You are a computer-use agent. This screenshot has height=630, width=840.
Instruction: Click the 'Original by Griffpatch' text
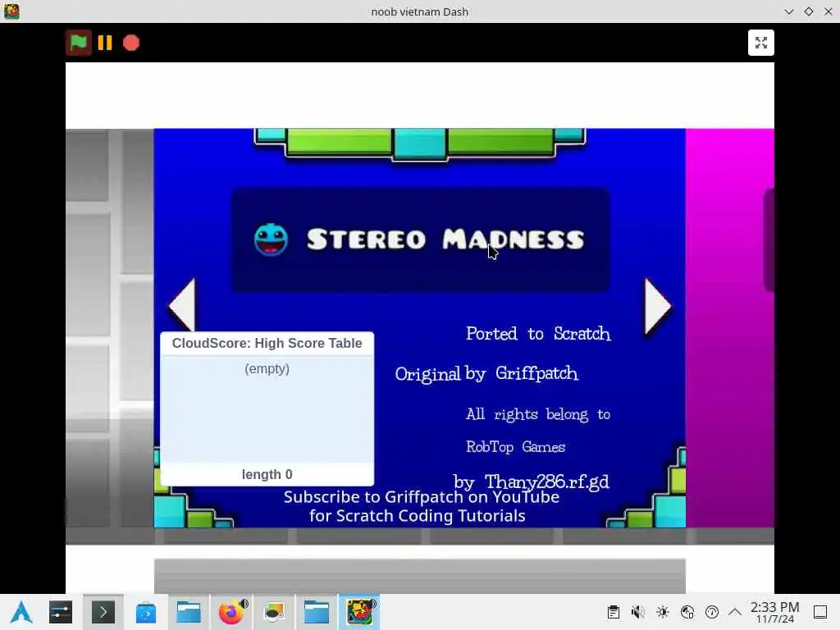(x=486, y=373)
